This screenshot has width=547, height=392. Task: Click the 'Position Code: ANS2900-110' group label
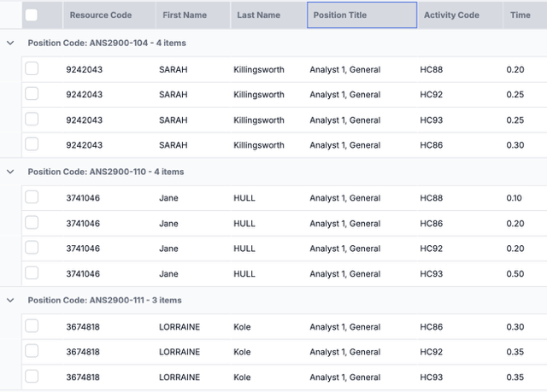[x=105, y=172]
